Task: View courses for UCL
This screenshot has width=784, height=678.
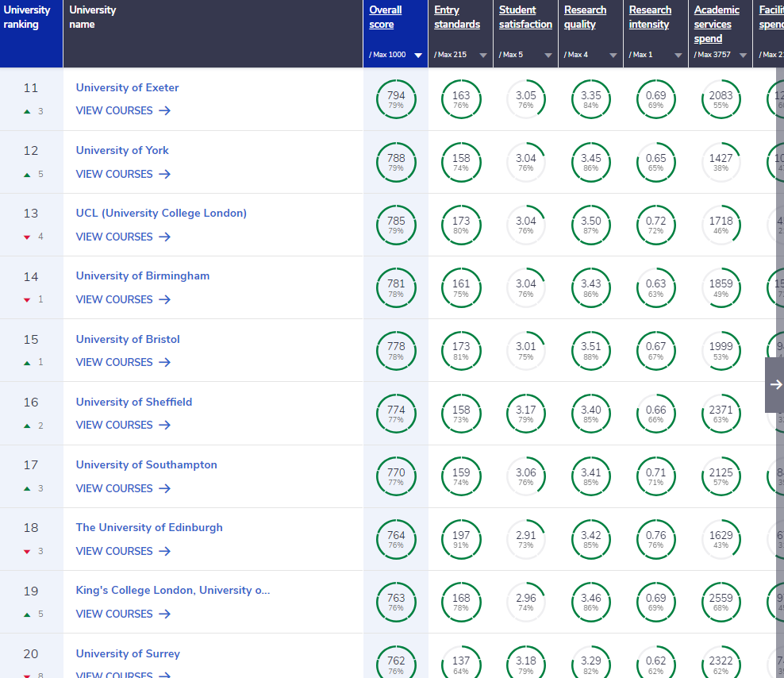Action: tap(123, 237)
